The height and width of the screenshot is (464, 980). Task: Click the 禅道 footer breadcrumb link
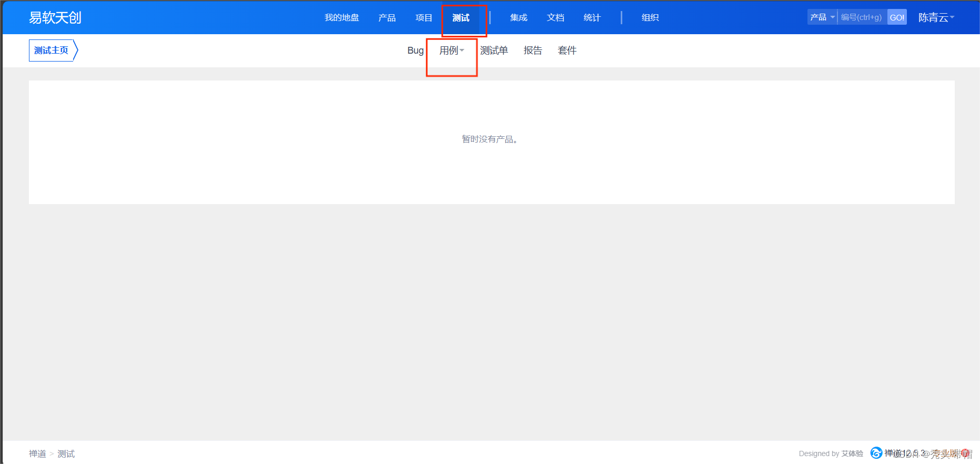37,453
